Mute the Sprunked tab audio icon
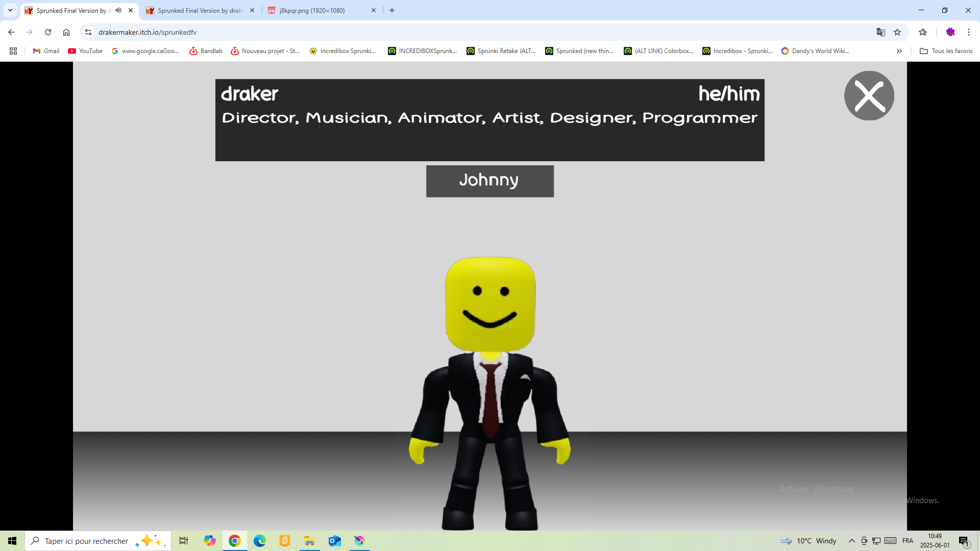 (118, 10)
